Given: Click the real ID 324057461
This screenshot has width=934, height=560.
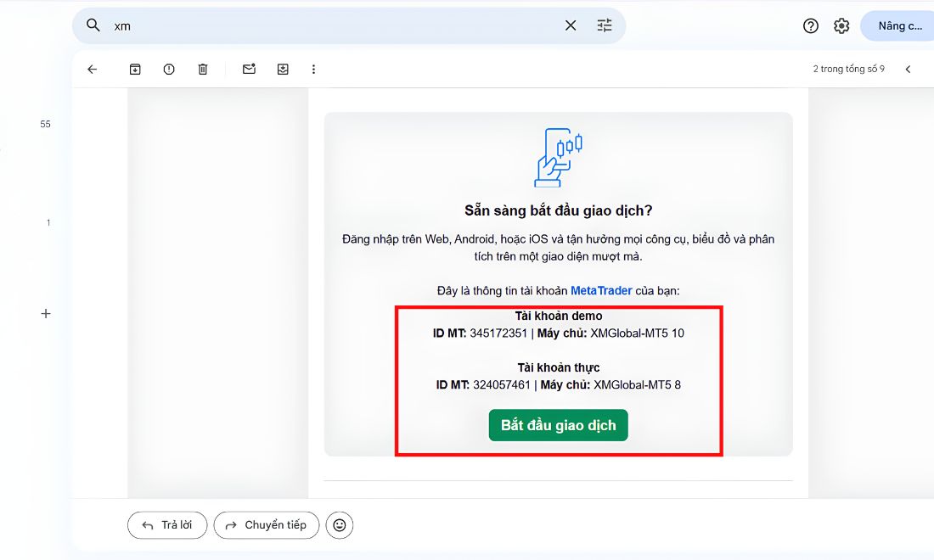Looking at the screenshot, I should coord(502,385).
